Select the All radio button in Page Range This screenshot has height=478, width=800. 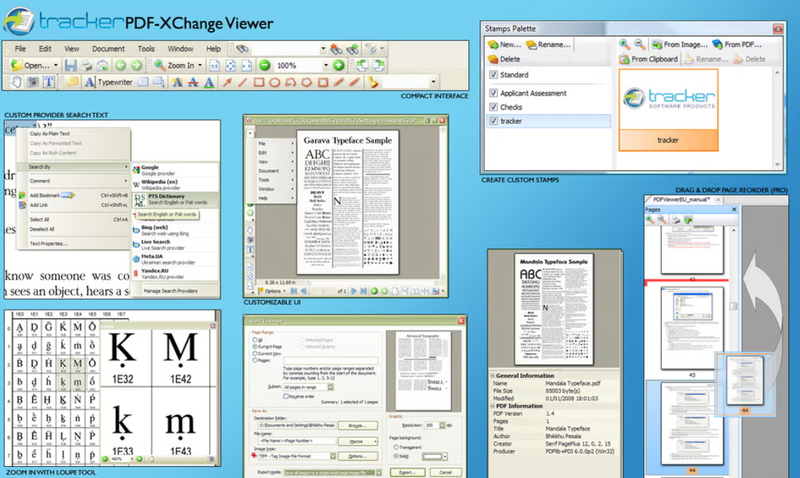[x=255, y=340]
